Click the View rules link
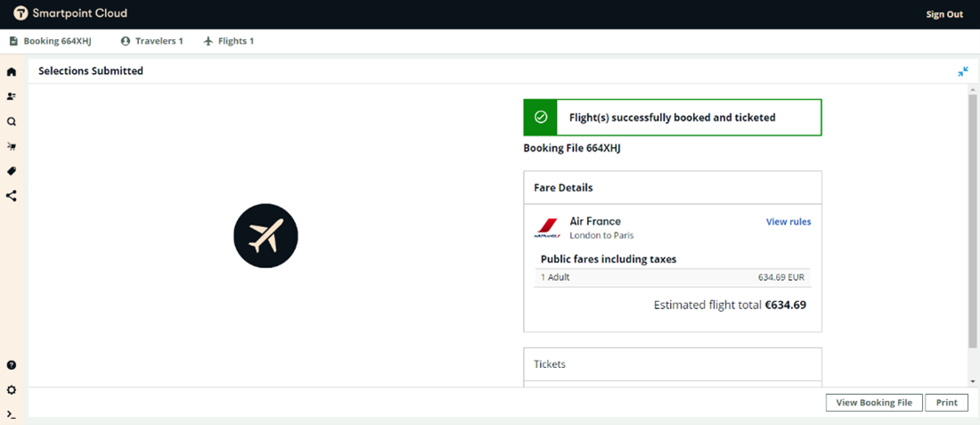 (788, 222)
